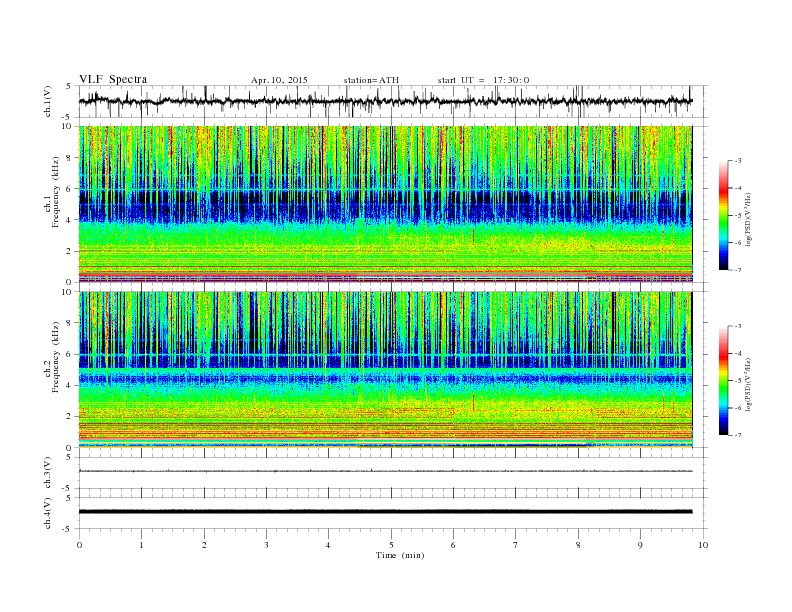Click the "ch.1(V)" axis label at top
Screen dimensions: 792x612
(x=47, y=101)
